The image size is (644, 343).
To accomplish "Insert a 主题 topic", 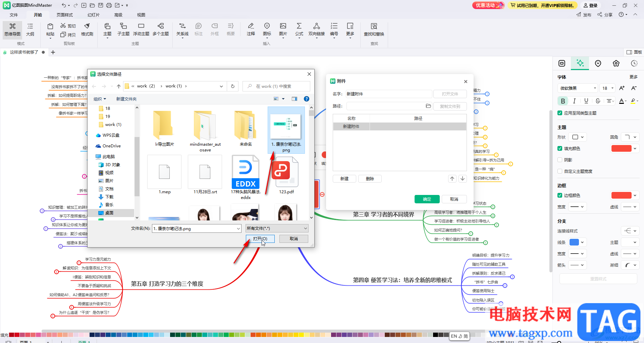I will click(107, 29).
